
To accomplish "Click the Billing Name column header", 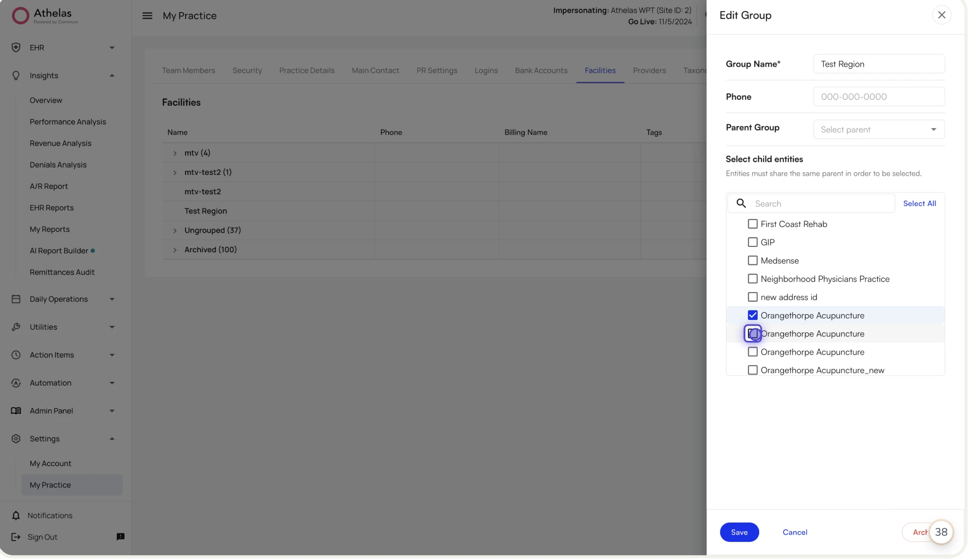I will pyautogui.click(x=525, y=132).
